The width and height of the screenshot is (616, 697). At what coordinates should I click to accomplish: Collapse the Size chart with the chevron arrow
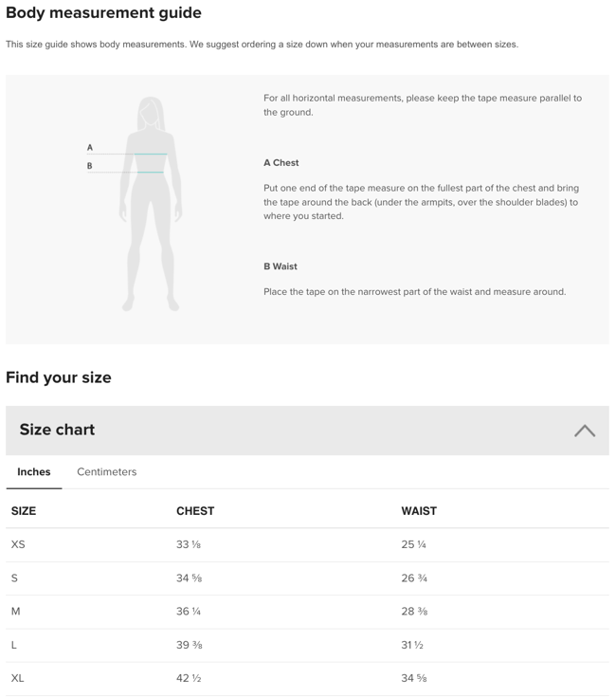point(584,431)
